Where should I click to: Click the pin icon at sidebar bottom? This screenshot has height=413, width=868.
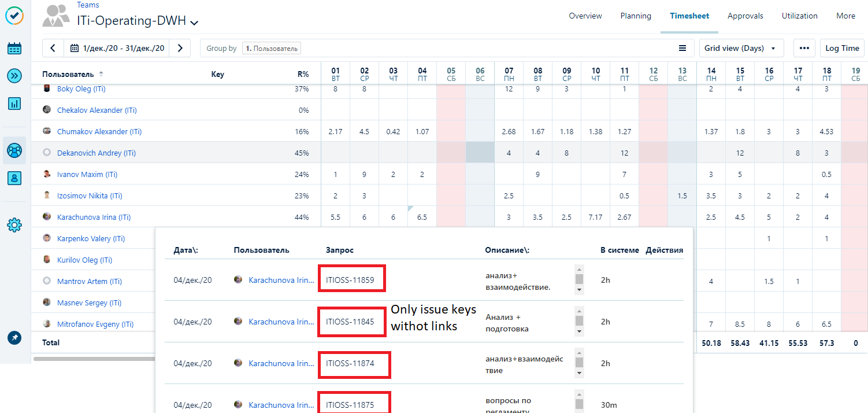[x=14, y=337]
